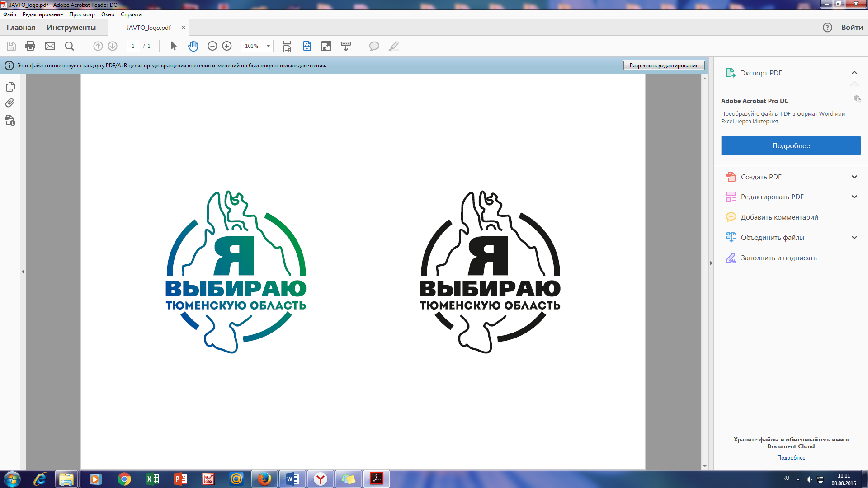This screenshot has height=488, width=868.
Task: Collapse the right tools pane arrow
Action: (x=711, y=263)
